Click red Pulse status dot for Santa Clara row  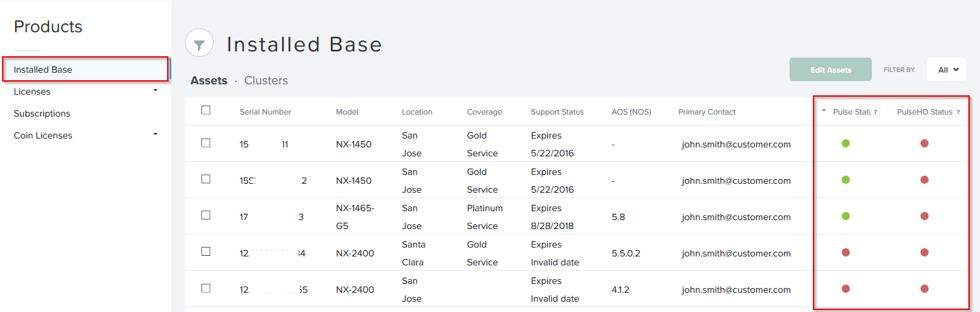(846, 252)
